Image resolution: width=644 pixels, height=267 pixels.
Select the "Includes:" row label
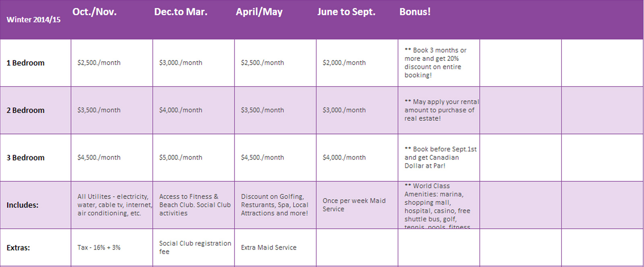click(23, 205)
